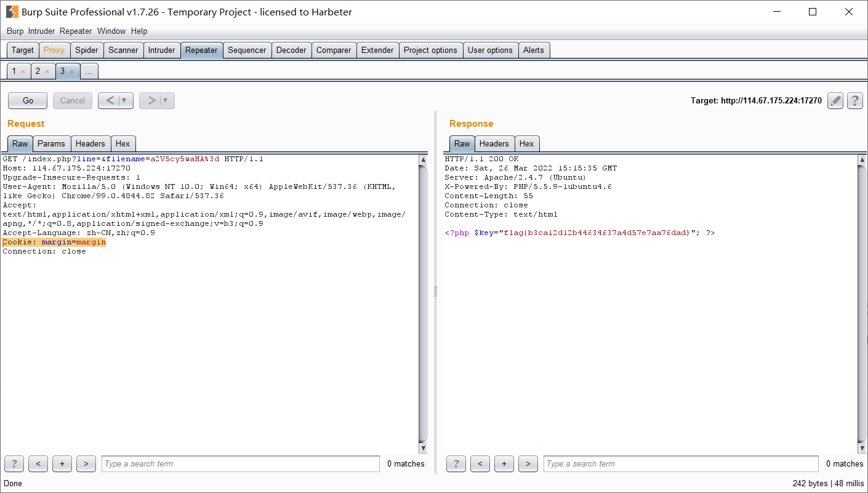The width and height of the screenshot is (868, 493).
Task: Open forward history dropdown arrow
Action: click(167, 101)
